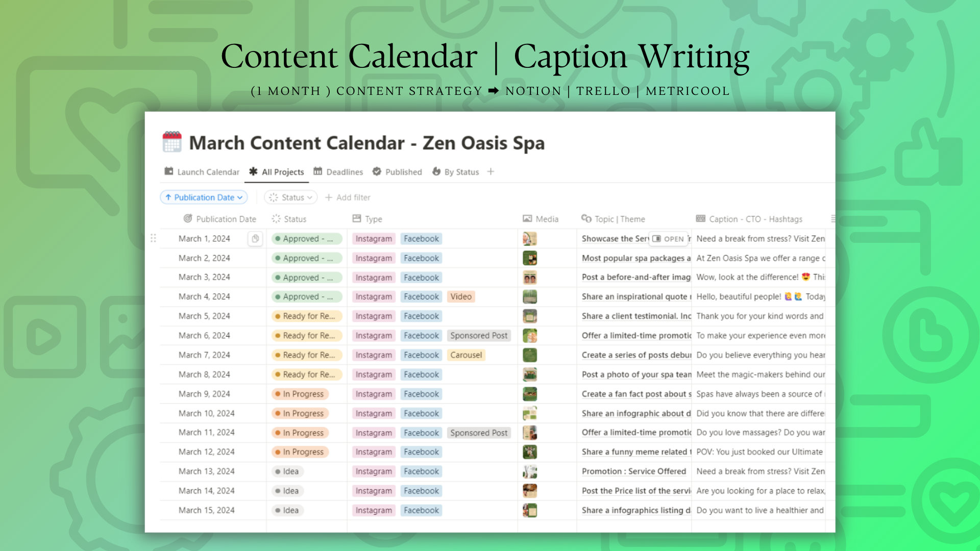Click the calendar page icon beside title
The image size is (980, 551).
tap(172, 142)
